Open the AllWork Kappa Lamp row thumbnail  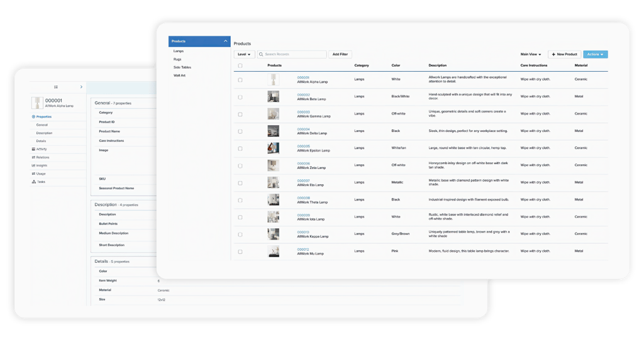click(x=273, y=234)
